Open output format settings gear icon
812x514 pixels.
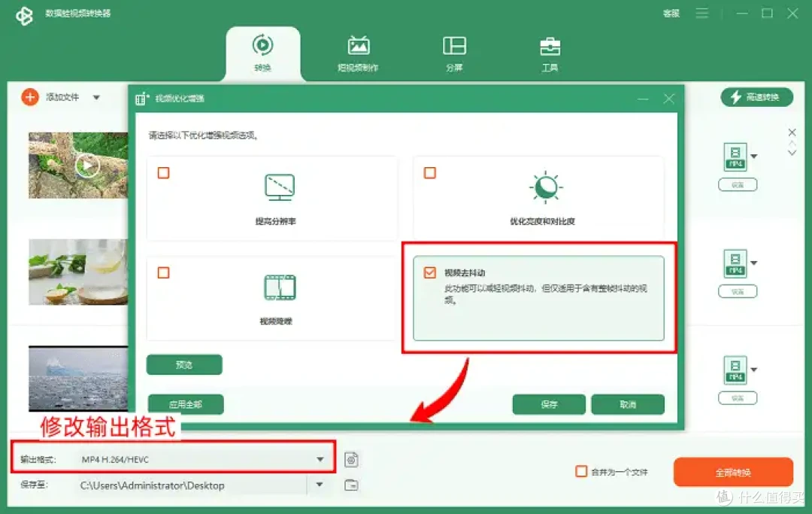click(x=351, y=460)
